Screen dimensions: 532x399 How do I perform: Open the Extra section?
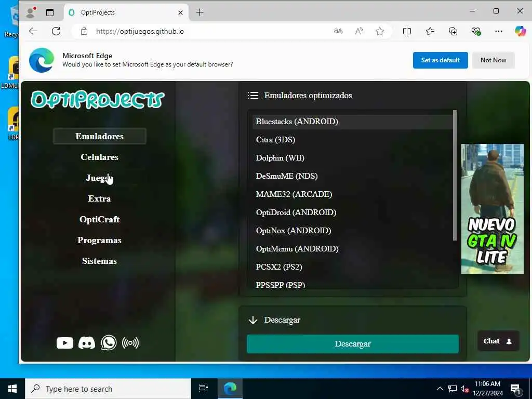click(99, 198)
